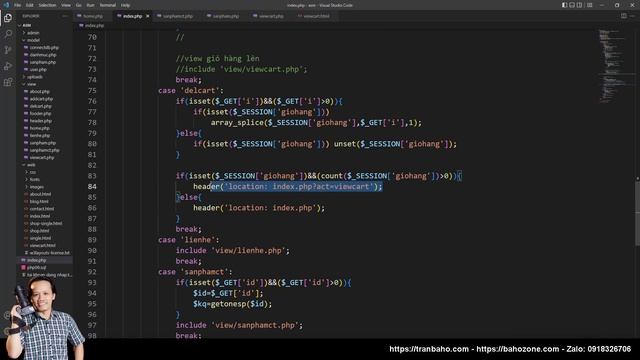This screenshot has width=640, height=360.
Task: Switch to the viewcart.php tab
Action: (x=271, y=16)
